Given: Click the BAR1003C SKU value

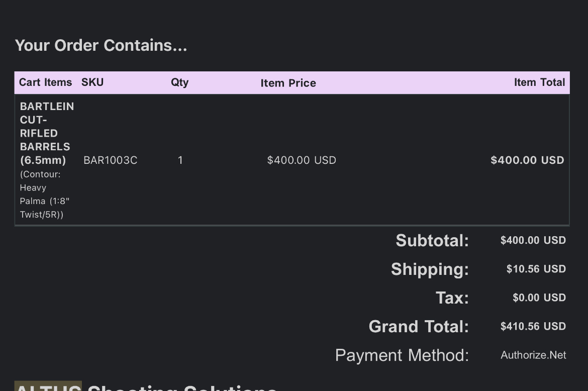Looking at the screenshot, I should pyautogui.click(x=110, y=160).
